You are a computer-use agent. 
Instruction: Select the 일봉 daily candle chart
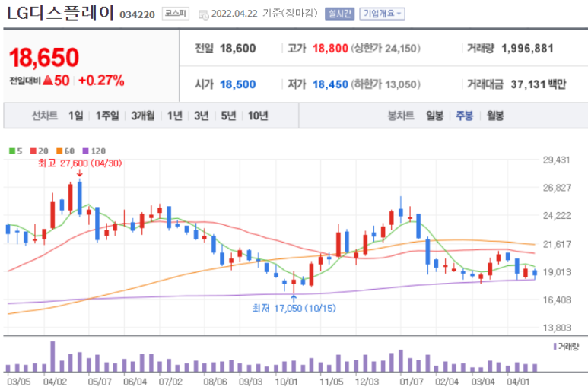[434, 116]
